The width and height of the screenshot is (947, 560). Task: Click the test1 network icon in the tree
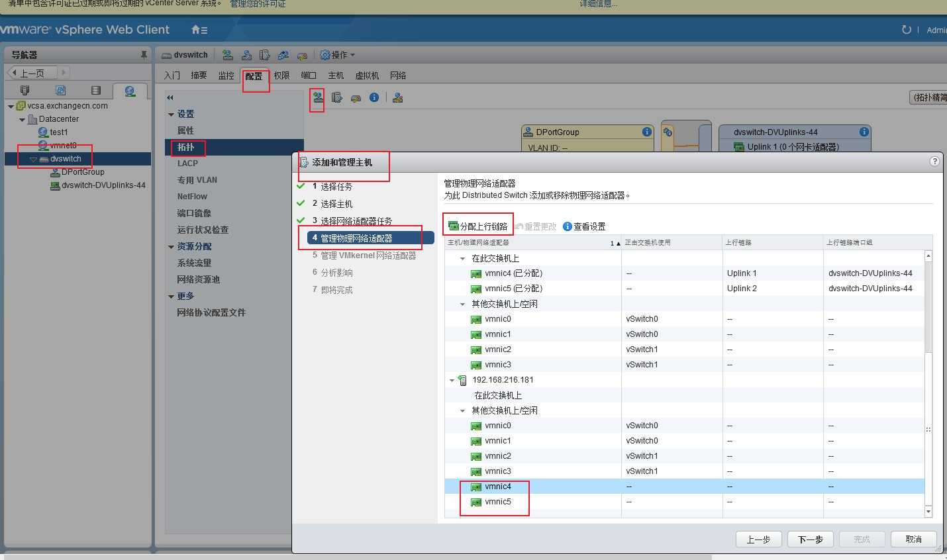pyautogui.click(x=43, y=132)
